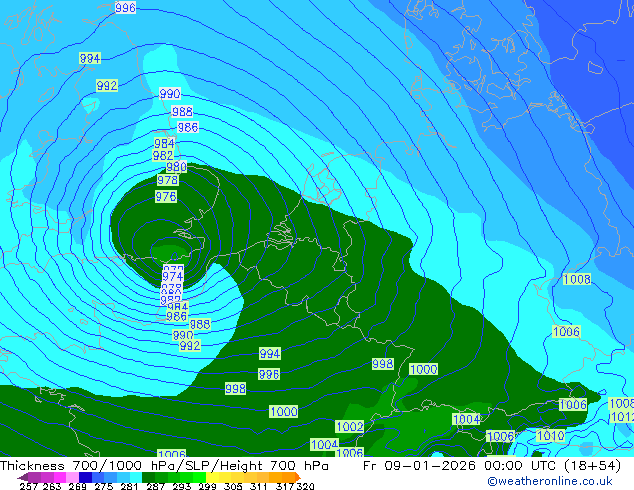Click the 1000 label right of the 998
This screenshot has width=634, height=490.
click(424, 369)
